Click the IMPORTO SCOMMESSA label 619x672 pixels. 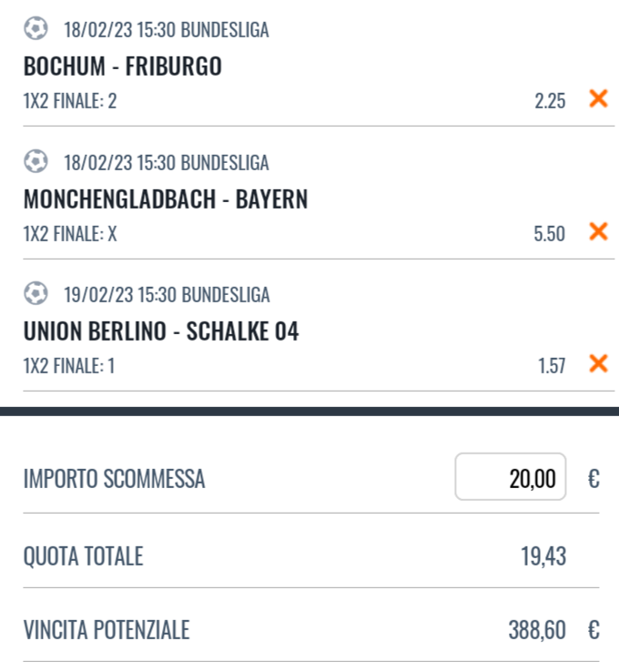click(114, 479)
